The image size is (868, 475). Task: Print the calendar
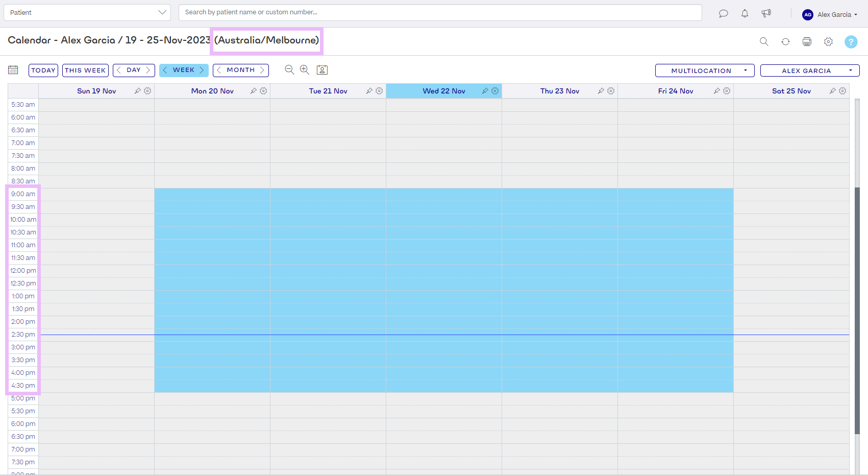pos(807,41)
